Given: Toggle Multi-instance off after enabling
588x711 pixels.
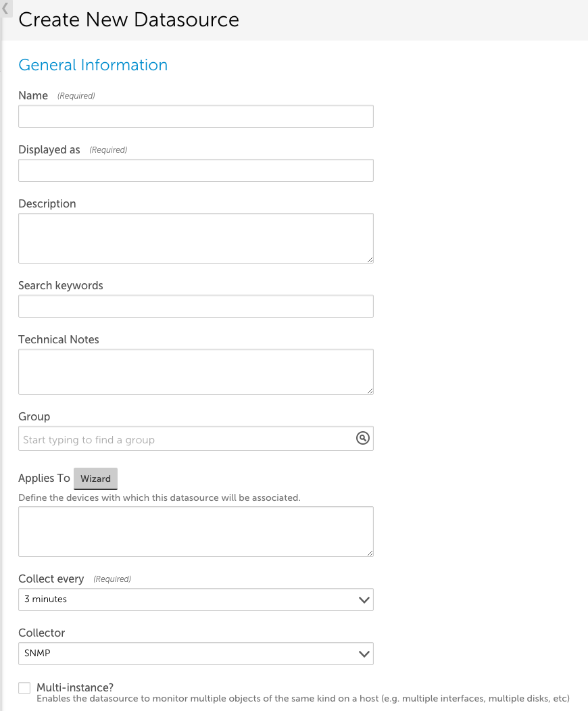Looking at the screenshot, I should 24,687.
